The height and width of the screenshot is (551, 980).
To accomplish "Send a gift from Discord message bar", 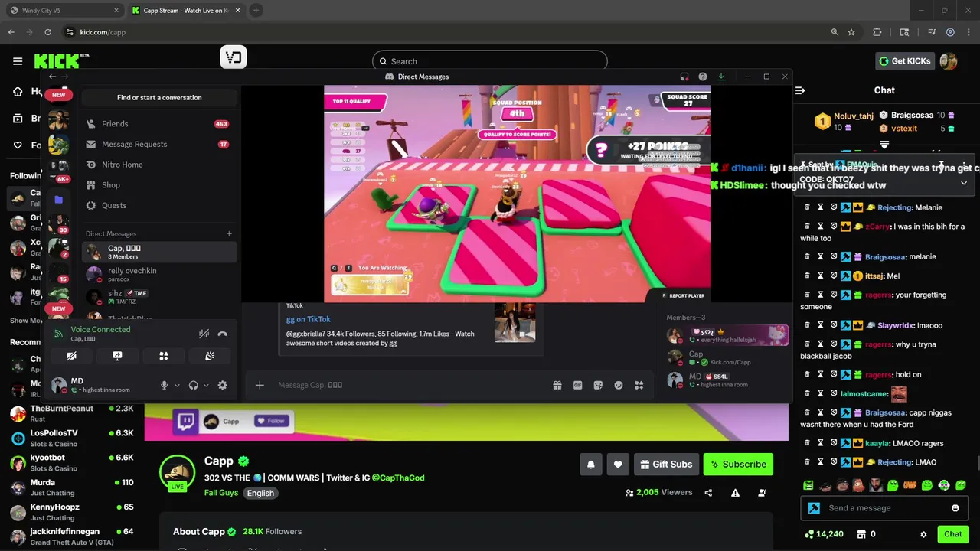I will point(557,385).
